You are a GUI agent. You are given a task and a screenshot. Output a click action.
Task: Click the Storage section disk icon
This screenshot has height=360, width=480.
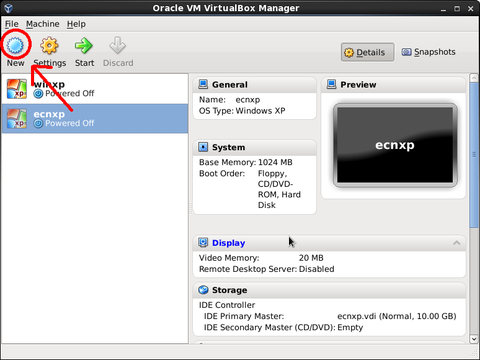pyautogui.click(x=203, y=290)
